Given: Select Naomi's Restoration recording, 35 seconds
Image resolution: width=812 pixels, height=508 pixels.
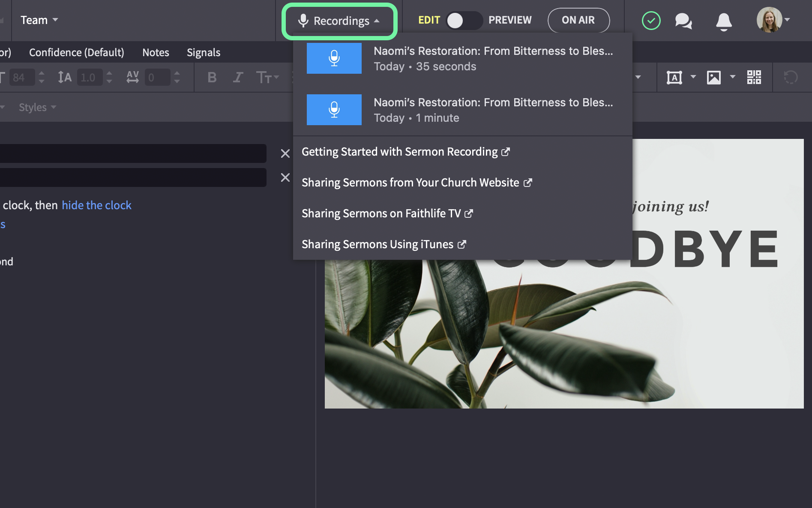Looking at the screenshot, I should tap(462, 59).
